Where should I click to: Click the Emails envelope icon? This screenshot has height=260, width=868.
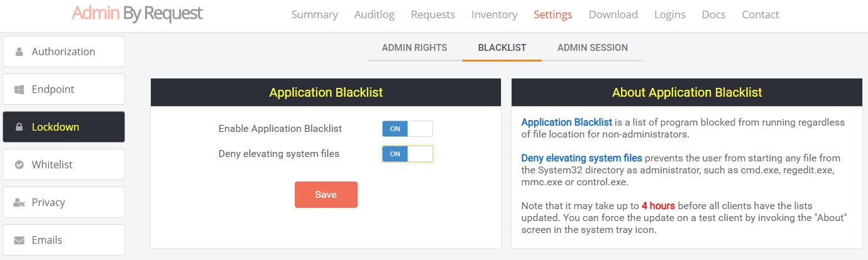(x=19, y=240)
